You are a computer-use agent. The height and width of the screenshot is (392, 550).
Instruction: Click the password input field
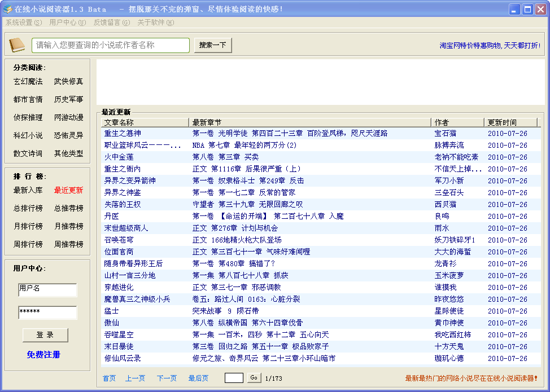(x=47, y=312)
